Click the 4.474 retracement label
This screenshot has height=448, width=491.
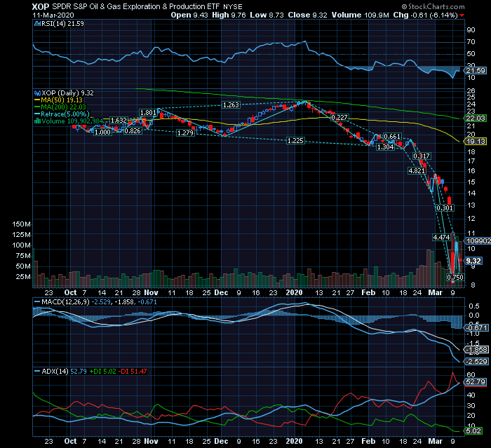[441, 237]
